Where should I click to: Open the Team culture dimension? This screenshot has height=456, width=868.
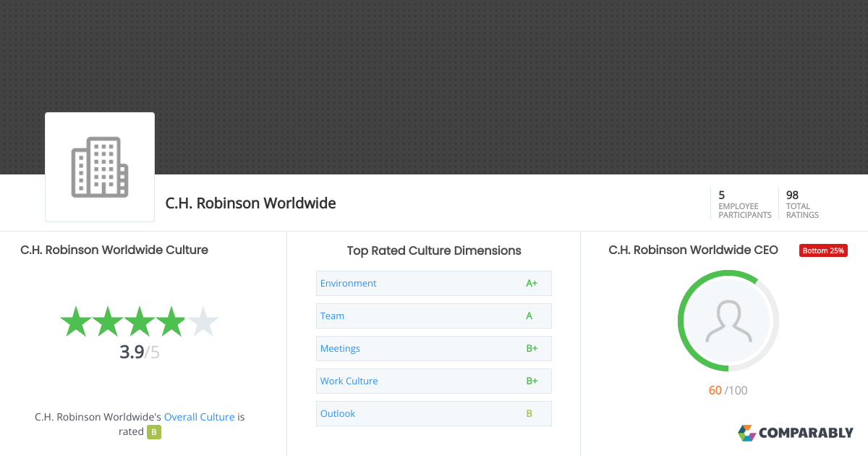tap(332, 316)
